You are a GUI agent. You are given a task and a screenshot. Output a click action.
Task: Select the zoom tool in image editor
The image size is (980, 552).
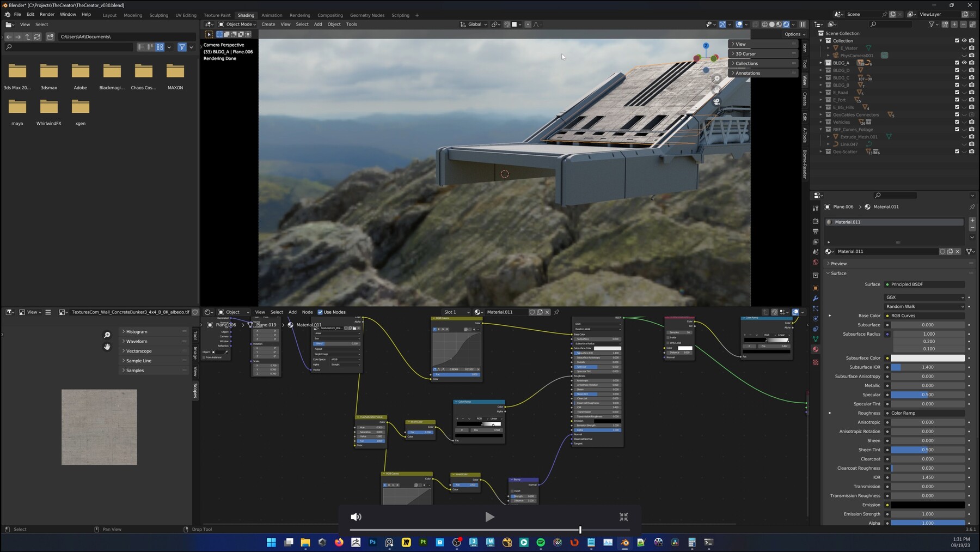click(x=107, y=335)
